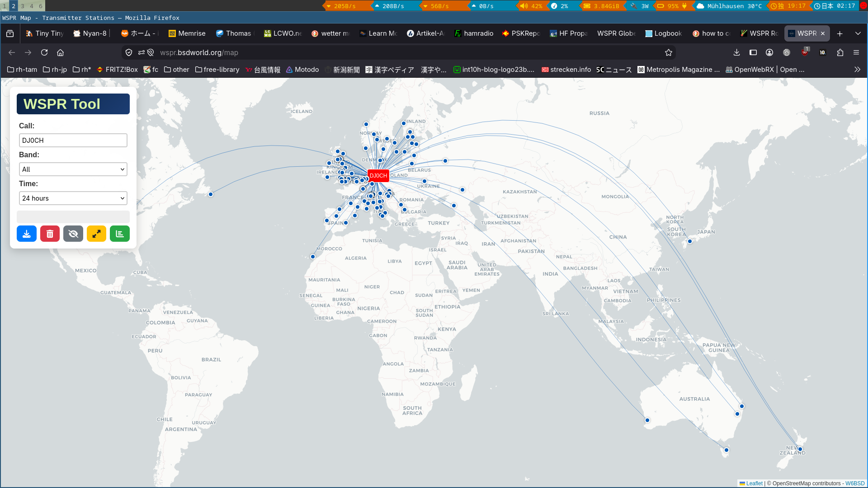Click the W6BSD attribution link
Image resolution: width=868 pixels, height=488 pixels.
(855, 483)
